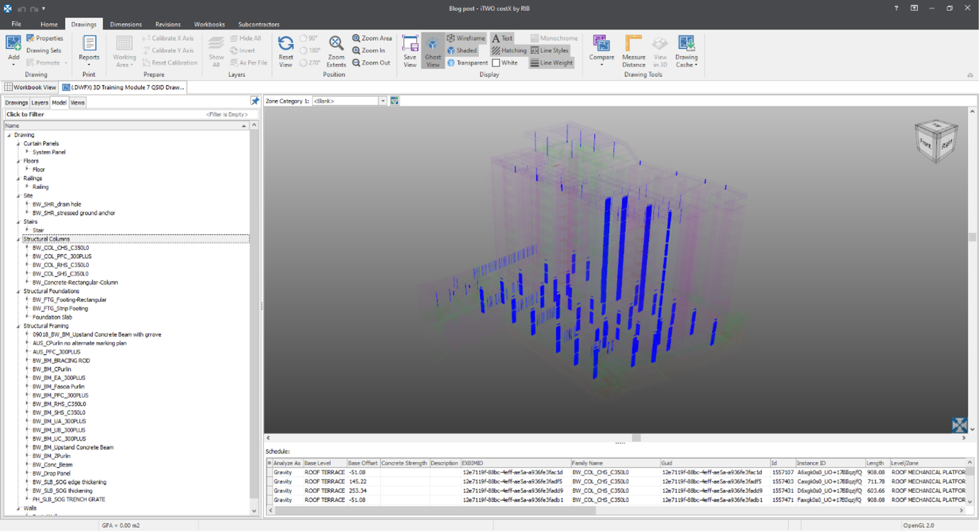Click the Add drawing icon
Image resolution: width=980 pixels, height=532 pixels.
click(13, 44)
